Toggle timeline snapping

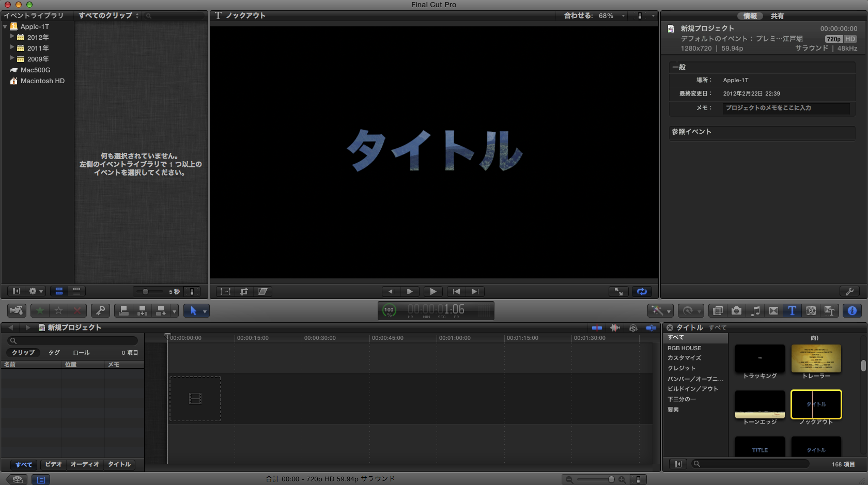pos(651,327)
